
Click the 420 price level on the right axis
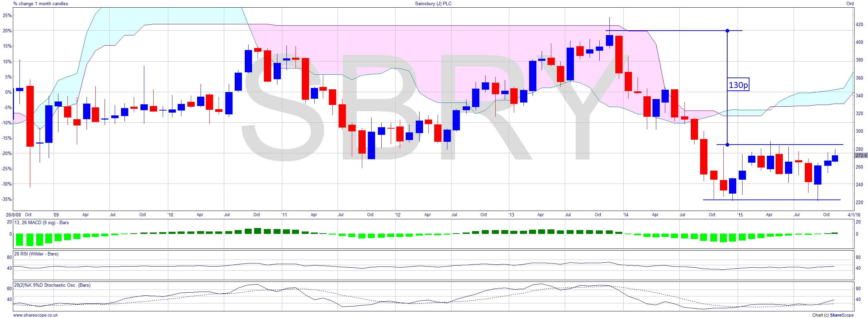tap(859, 24)
